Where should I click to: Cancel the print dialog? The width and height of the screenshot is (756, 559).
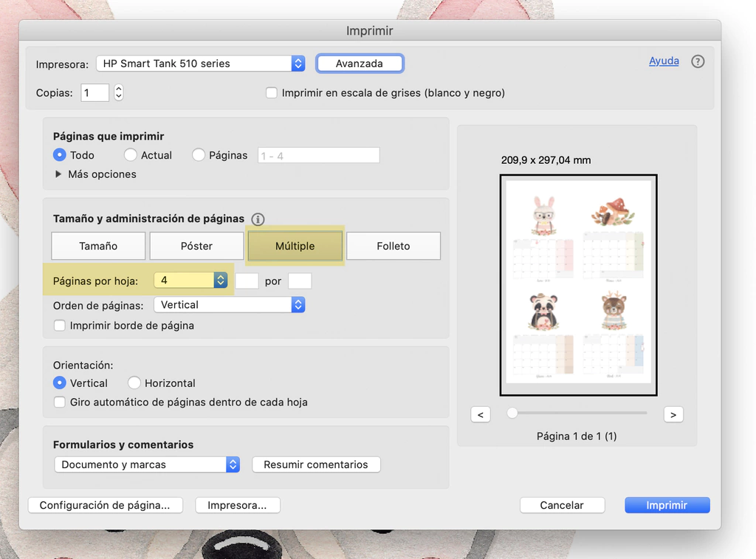(x=562, y=505)
